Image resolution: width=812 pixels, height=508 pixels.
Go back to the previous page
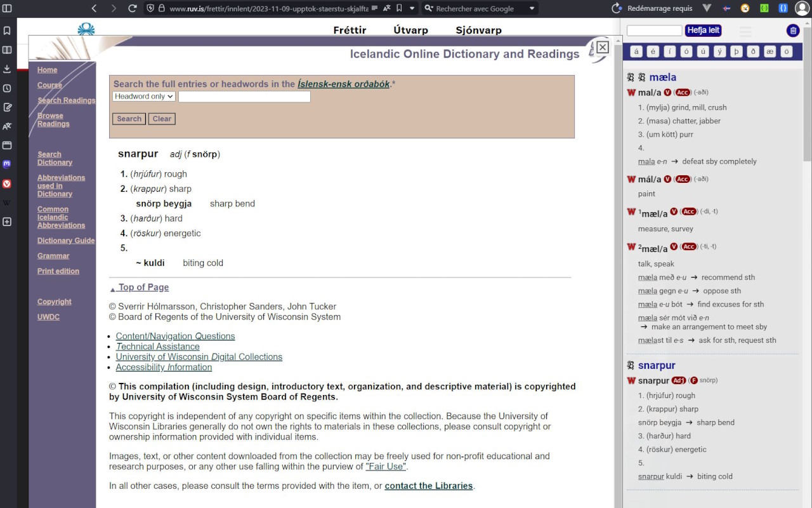94,8
